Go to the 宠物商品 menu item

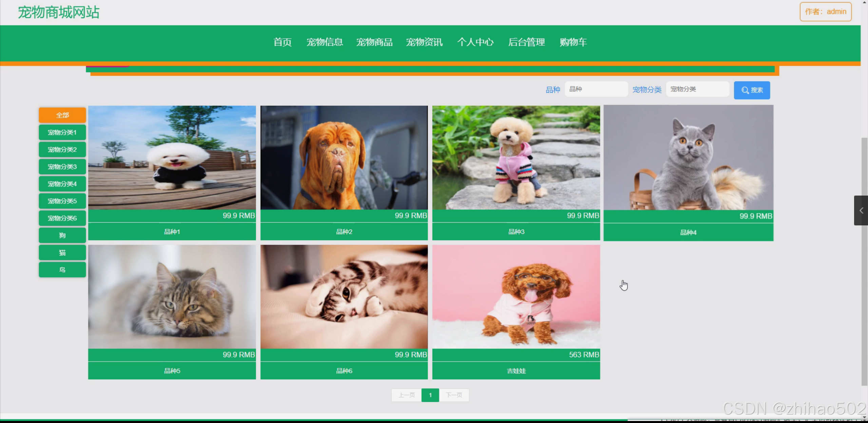[x=374, y=42]
